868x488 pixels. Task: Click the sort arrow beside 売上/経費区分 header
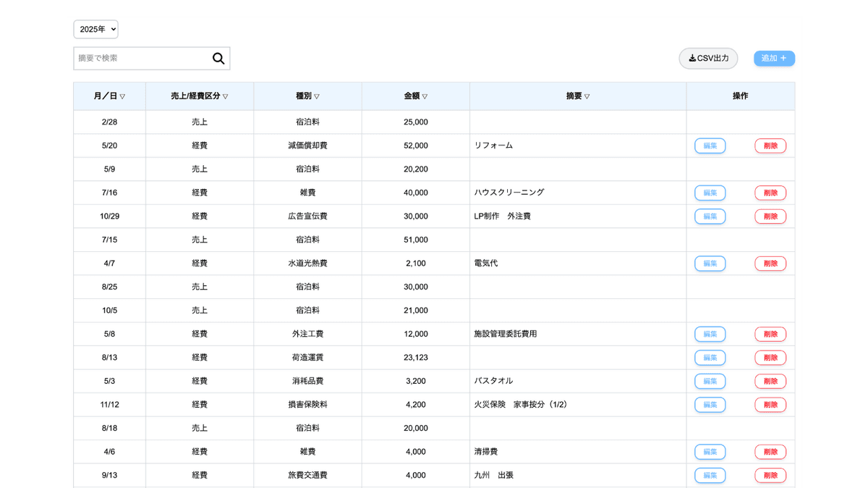(226, 96)
